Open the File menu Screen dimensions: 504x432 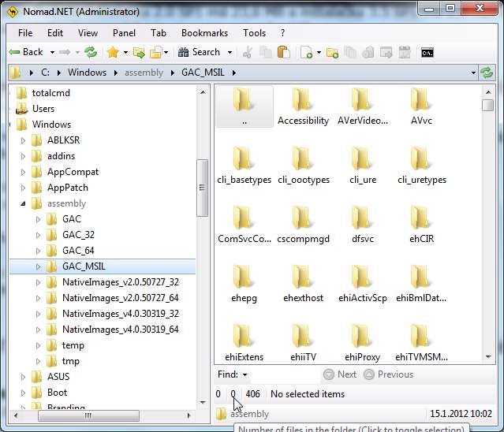click(x=25, y=33)
